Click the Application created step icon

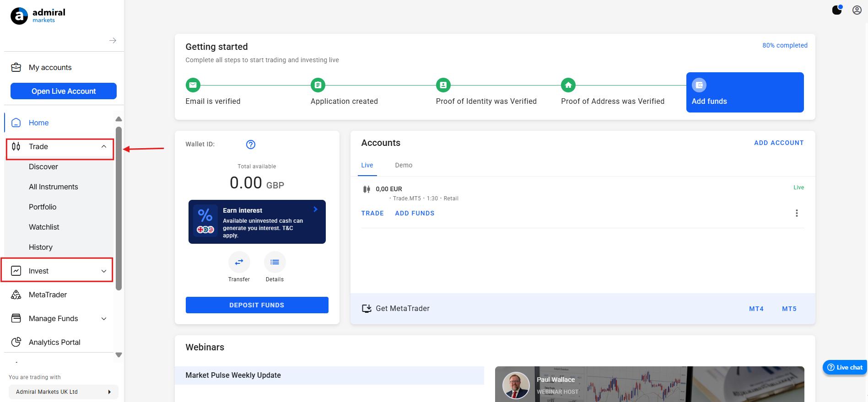(318, 85)
